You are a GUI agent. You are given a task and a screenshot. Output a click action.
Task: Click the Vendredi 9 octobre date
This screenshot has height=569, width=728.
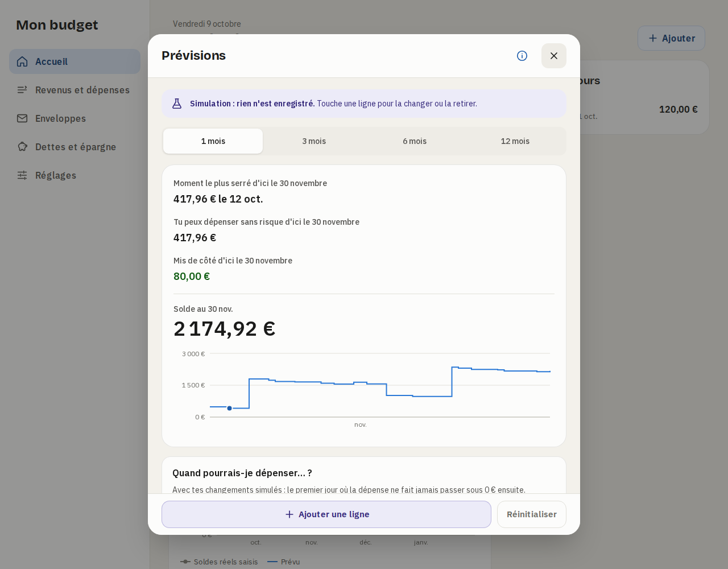(x=207, y=24)
